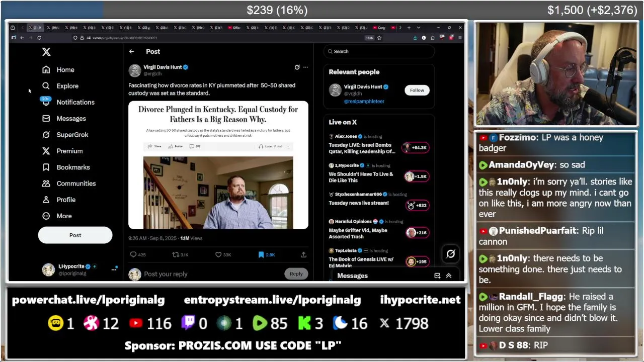Open a new browser tab
Viewport: 644px width, 362px height.
click(409, 28)
